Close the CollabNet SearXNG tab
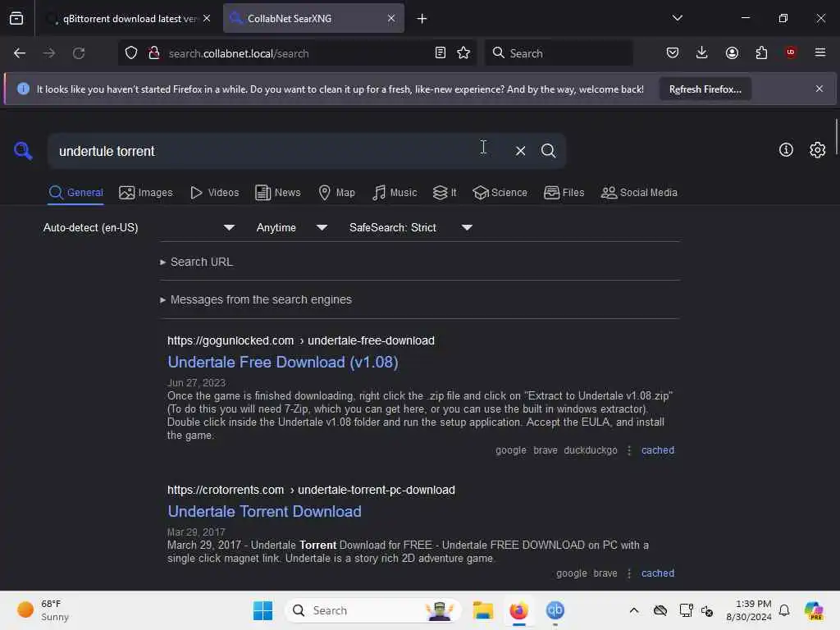This screenshot has height=630, width=840. (391, 18)
